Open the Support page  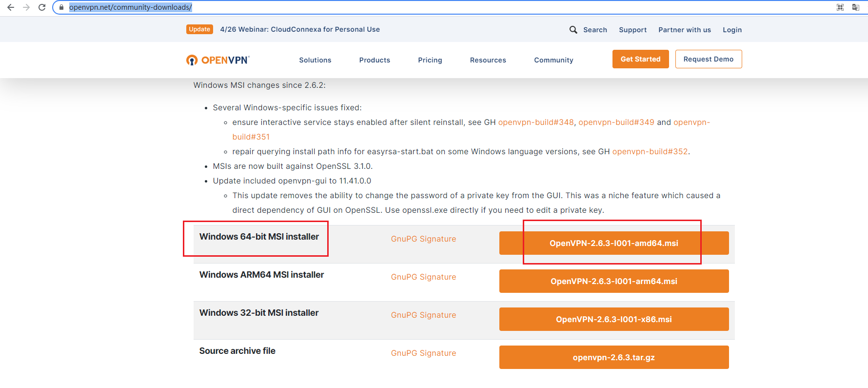coord(633,30)
